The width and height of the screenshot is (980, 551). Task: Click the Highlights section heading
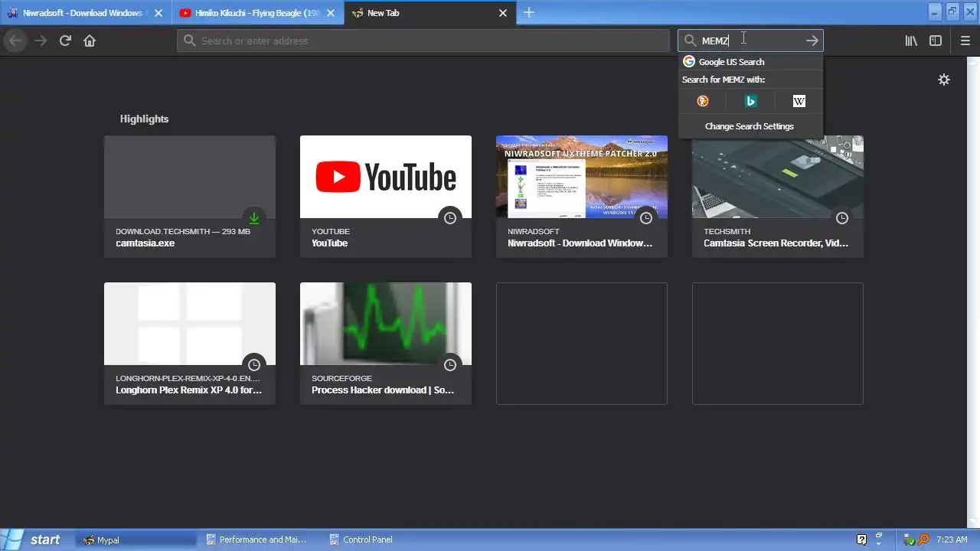coord(144,119)
